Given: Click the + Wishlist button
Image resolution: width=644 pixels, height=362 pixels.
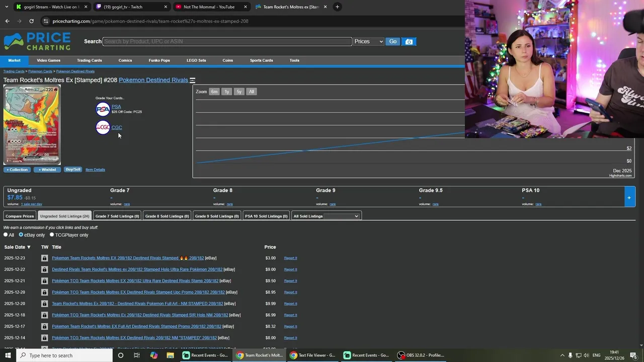Looking at the screenshot, I should tap(47, 170).
